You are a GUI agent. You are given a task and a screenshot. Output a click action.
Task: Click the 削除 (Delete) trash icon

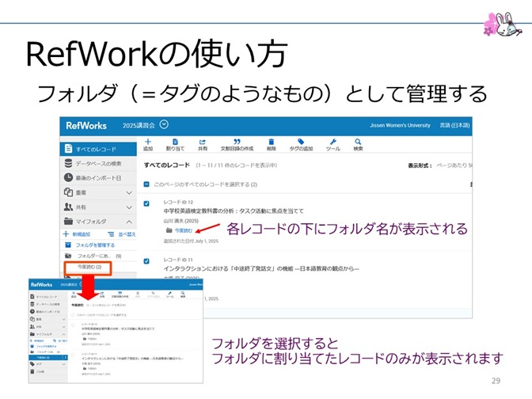(x=272, y=142)
